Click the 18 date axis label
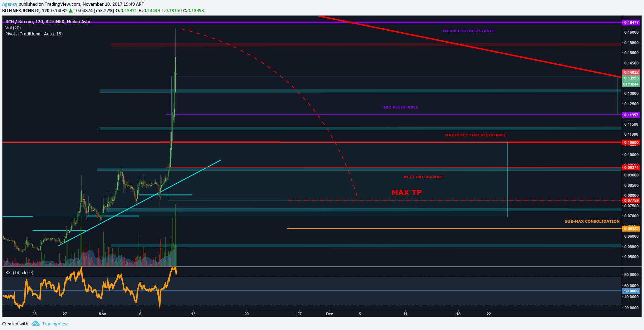The image size is (644, 330). [458, 314]
